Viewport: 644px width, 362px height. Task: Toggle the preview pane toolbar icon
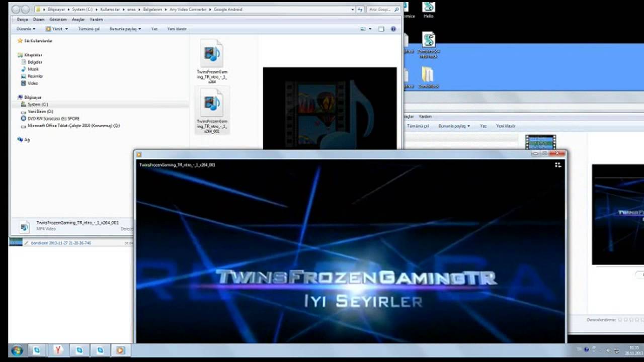(381, 29)
